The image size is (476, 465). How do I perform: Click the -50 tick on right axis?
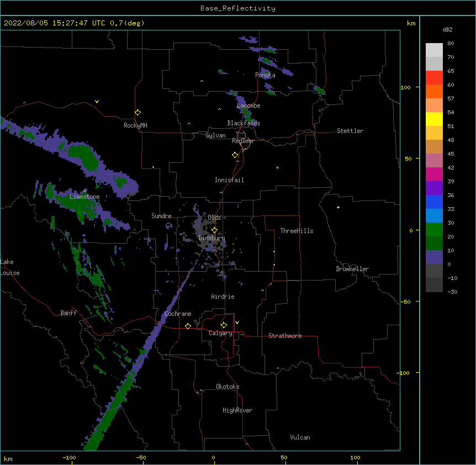(405, 302)
